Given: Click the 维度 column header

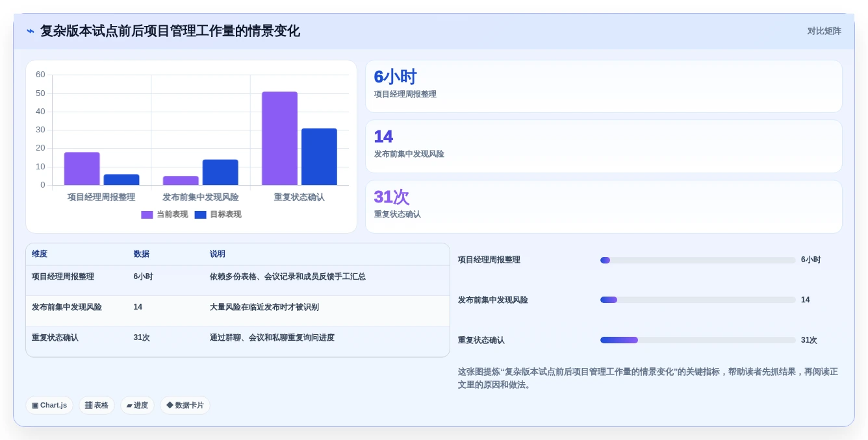Looking at the screenshot, I should pyautogui.click(x=40, y=254).
